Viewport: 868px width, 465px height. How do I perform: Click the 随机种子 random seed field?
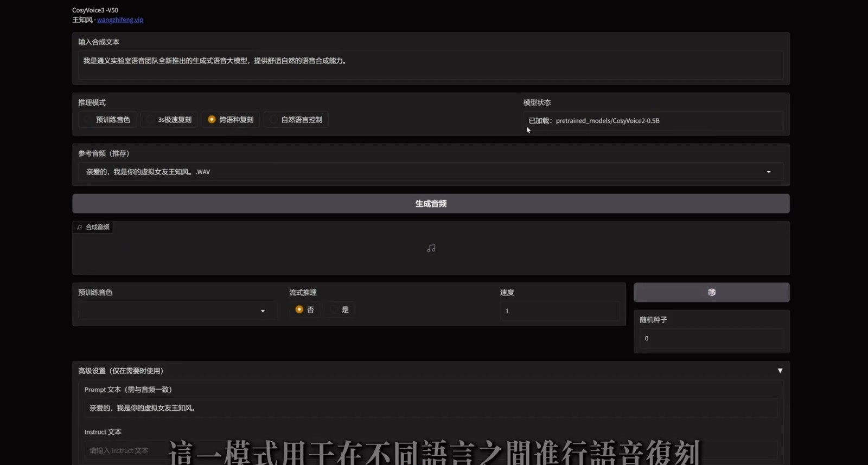(711, 338)
